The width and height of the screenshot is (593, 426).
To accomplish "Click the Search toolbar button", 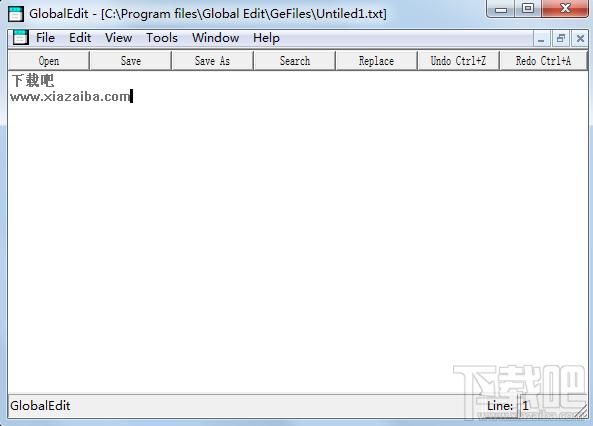I will click(x=295, y=61).
